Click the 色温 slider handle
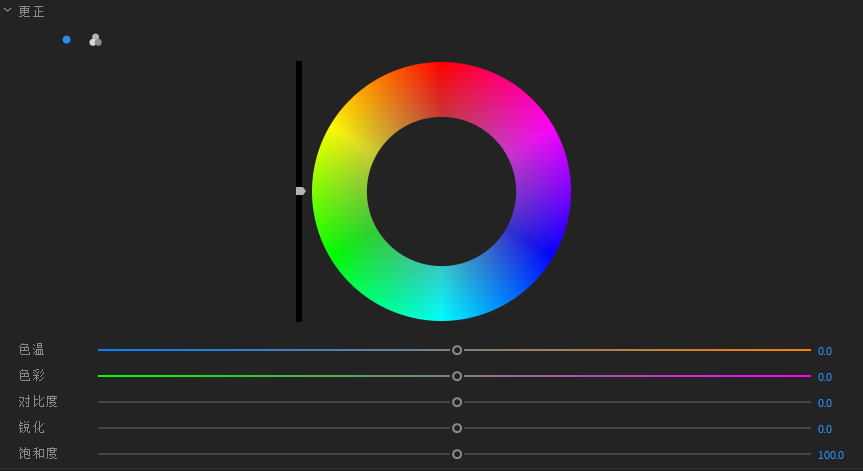This screenshot has width=863, height=471. click(x=457, y=350)
